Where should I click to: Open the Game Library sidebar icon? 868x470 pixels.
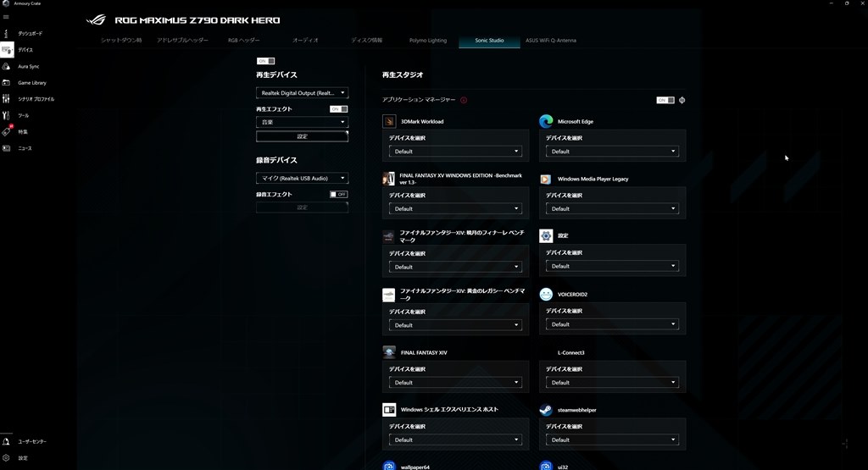(x=6, y=83)
